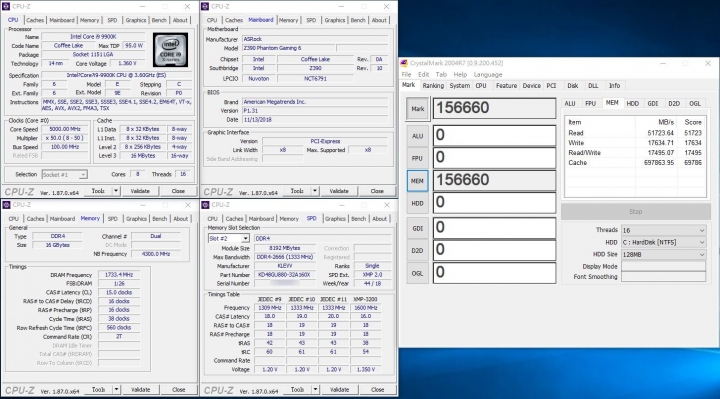Screen dimensions: 720x399
Task: Click the Mark total score field 156660
Action: pos(494,108)
